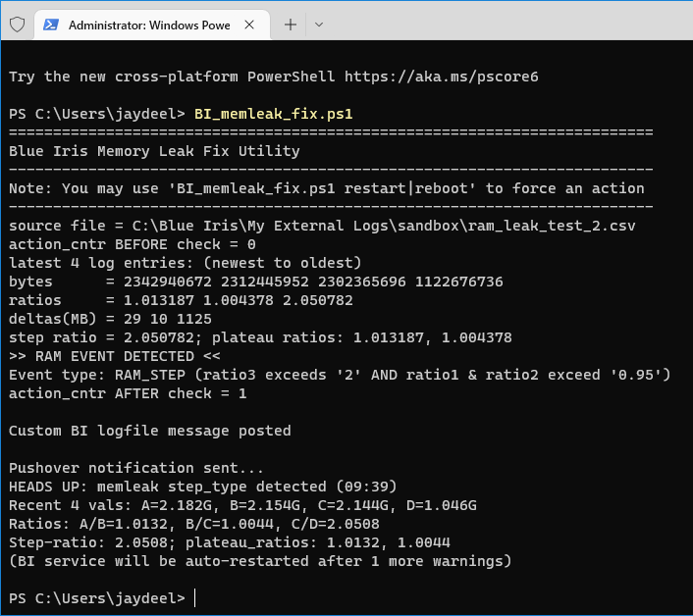693x616 pixels.
Task: Click the 'step ratio = 2.050782' line
Action: tap(260, 337)
